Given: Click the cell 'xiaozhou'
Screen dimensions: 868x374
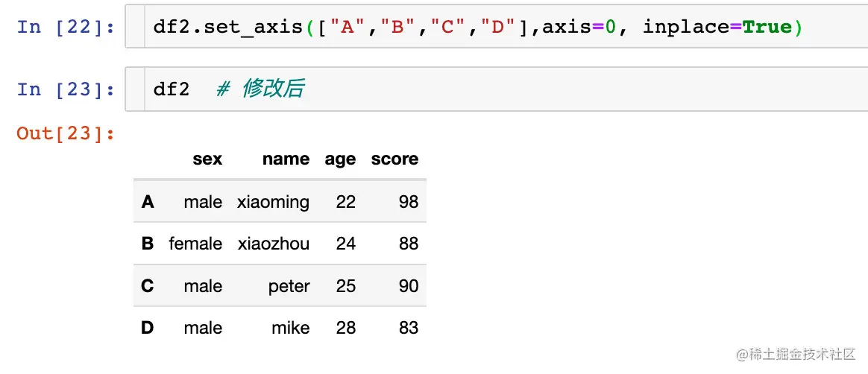Looking at the screenshot, I should (x=274, y=244).
